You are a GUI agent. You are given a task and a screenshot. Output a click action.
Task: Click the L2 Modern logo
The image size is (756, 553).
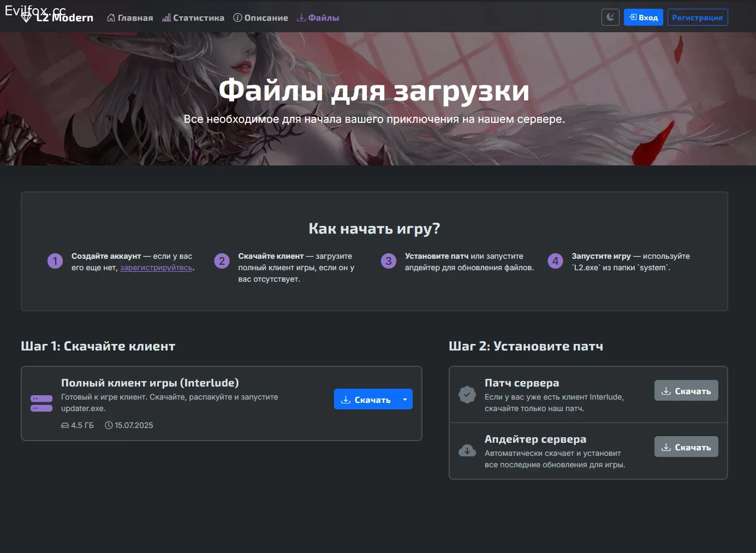pyautogui.click(x=57, y=17)
